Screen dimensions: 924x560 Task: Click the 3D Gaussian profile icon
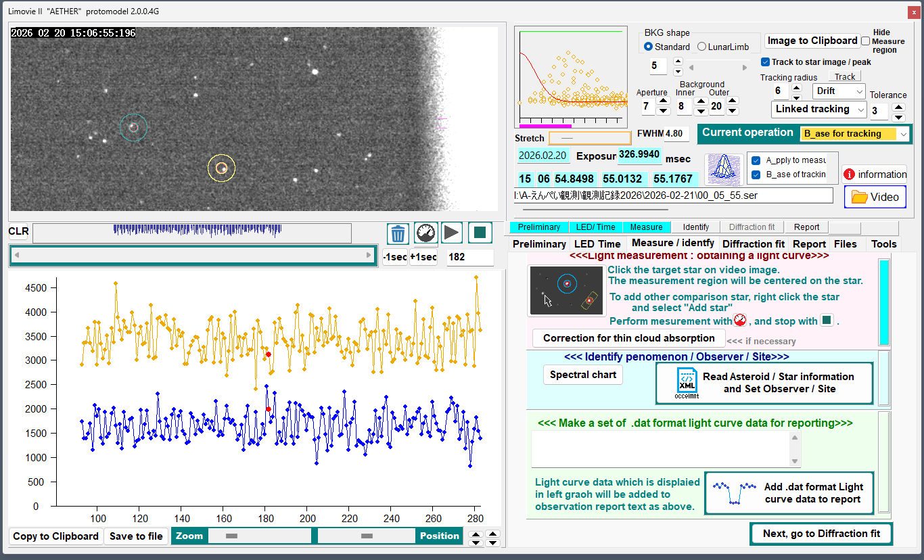pos(724,170)
